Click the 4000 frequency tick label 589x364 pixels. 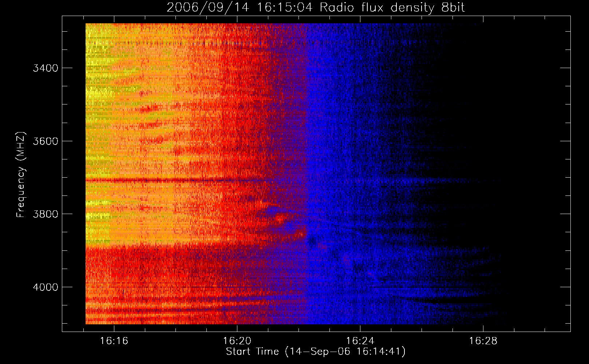point(46,287)
